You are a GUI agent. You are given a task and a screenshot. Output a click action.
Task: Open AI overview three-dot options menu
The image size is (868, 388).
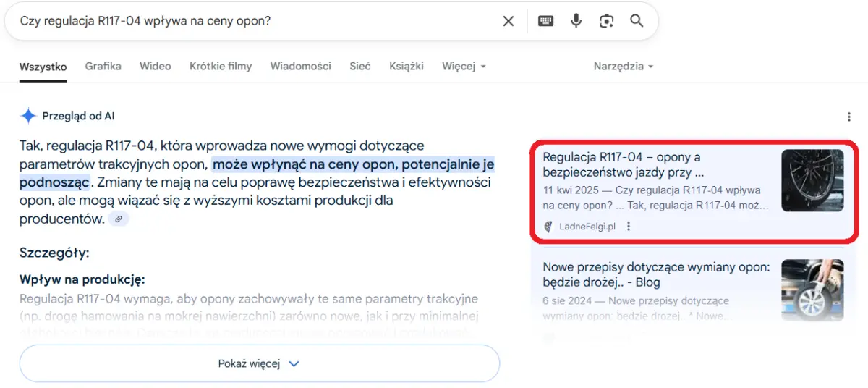[x=848, y=117]
